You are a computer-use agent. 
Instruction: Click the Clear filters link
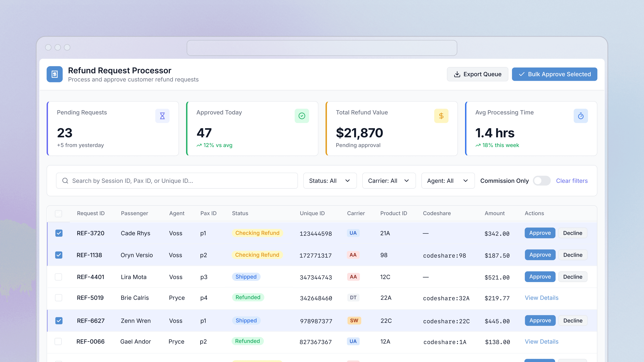click(x=572, y=181)
